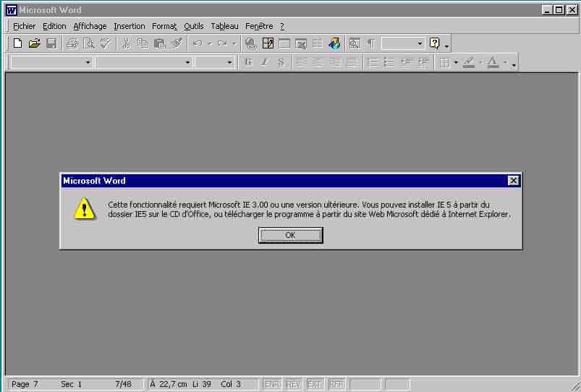Click the New blank document icon
This screenshot has width=581, height=392.
(x=17, y=43)
